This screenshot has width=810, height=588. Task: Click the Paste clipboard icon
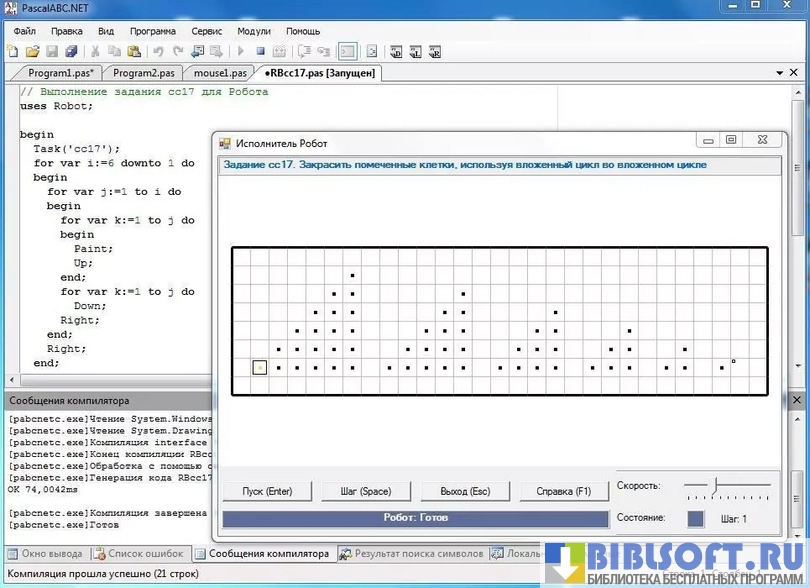(x=133, y=51)
